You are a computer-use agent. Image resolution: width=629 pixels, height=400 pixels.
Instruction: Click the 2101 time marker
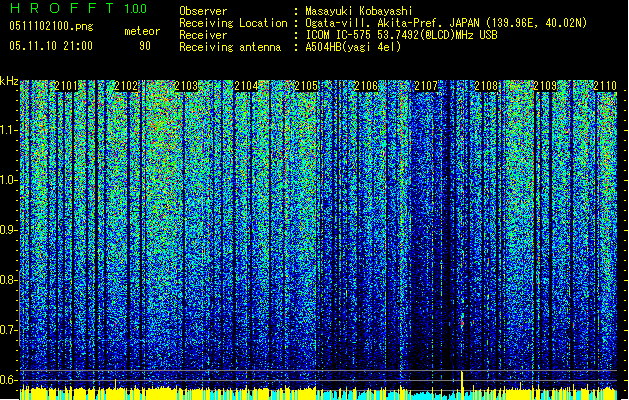(67, 87)
